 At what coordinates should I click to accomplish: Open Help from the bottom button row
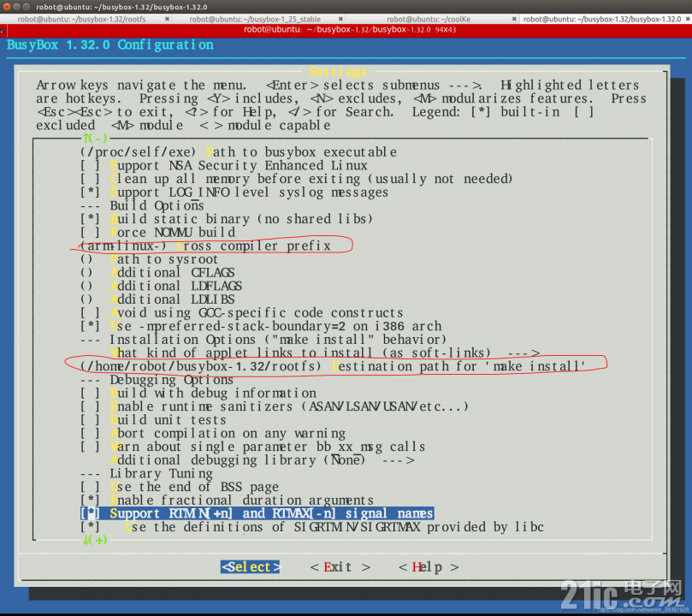(x=429, y=567)
